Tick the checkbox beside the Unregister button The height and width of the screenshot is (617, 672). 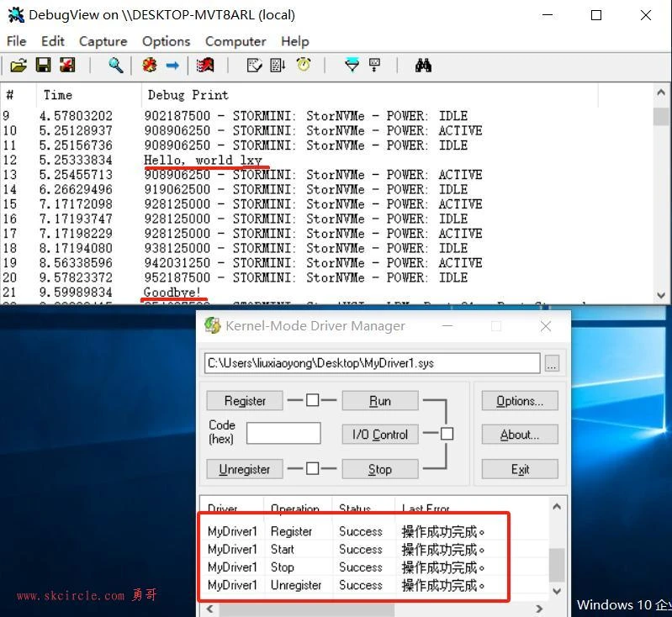(x=312, y=469)
